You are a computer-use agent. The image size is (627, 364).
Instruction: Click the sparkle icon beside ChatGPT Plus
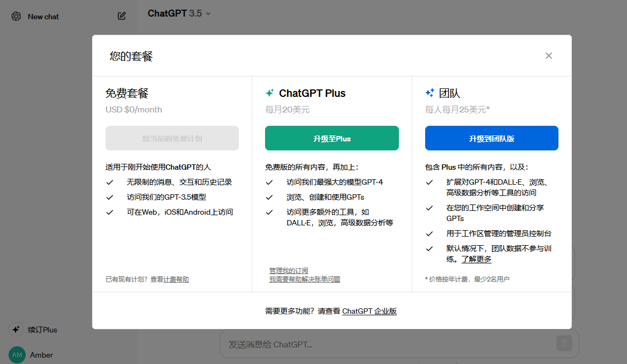[x=269, y=92]
